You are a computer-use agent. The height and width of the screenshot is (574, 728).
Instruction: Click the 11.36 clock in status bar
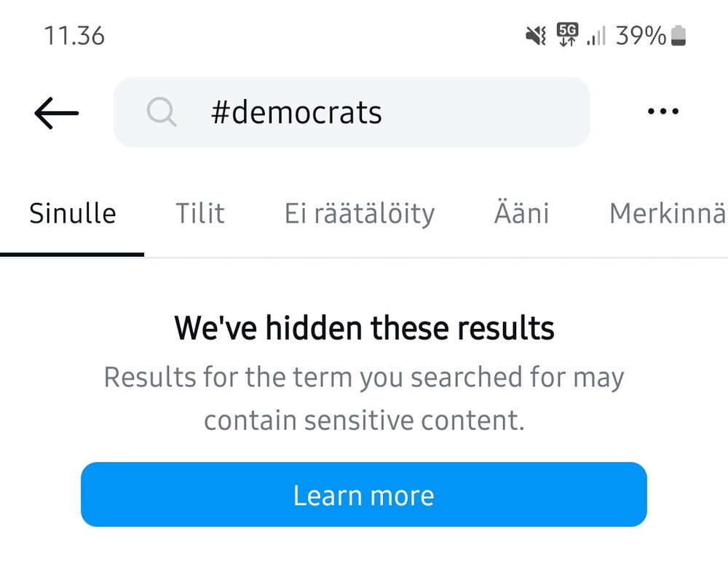[74, 36]
